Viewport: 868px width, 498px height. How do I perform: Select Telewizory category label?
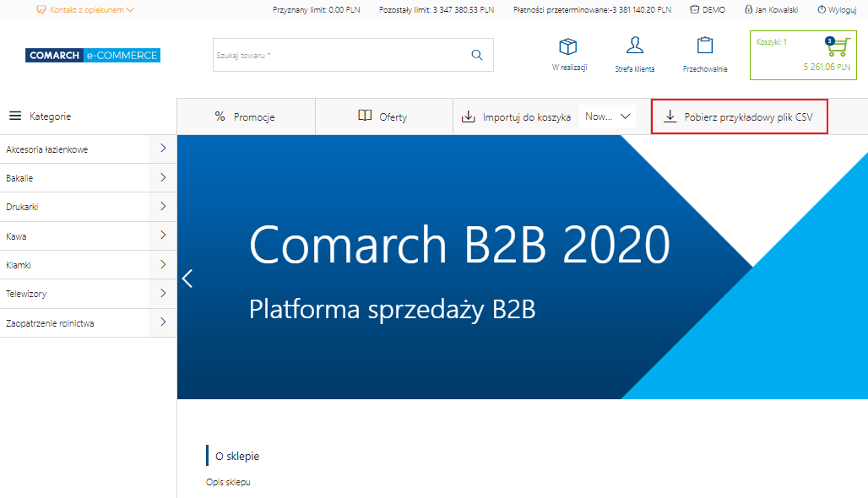[x=26, y=294]
